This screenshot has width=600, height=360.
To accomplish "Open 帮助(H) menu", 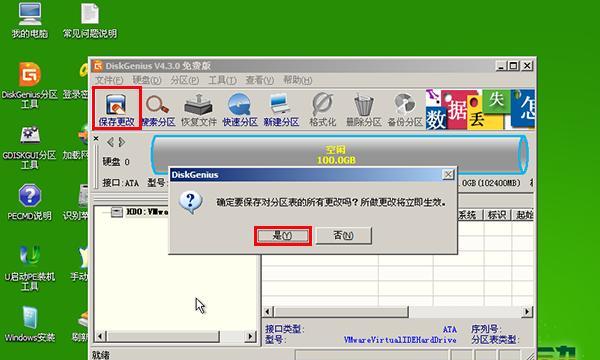I will pos(298,80).
